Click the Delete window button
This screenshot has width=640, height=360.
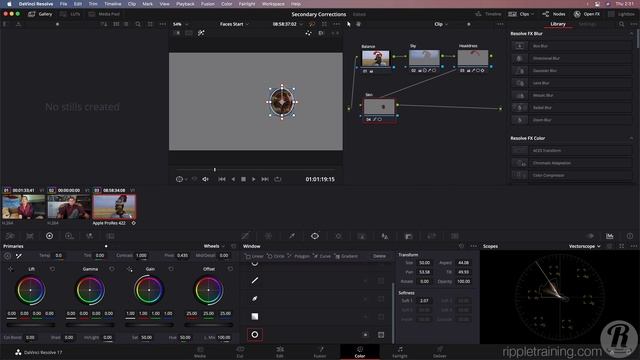[x=379, y=256]
